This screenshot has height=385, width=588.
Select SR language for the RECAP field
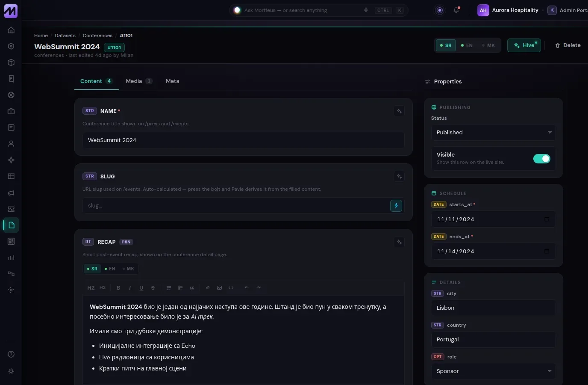coord(92,269)
